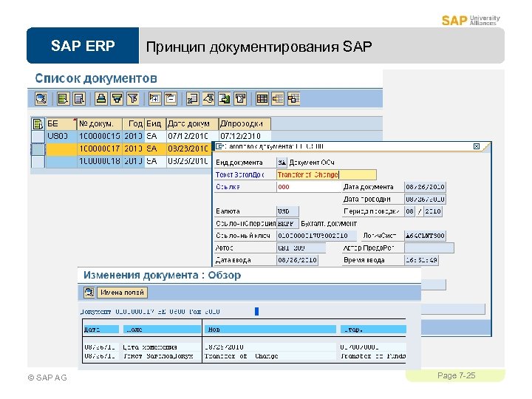Click the print icon in the list toolbar
The width and height of the screenshot is (532, 399).
click(100, 99)
